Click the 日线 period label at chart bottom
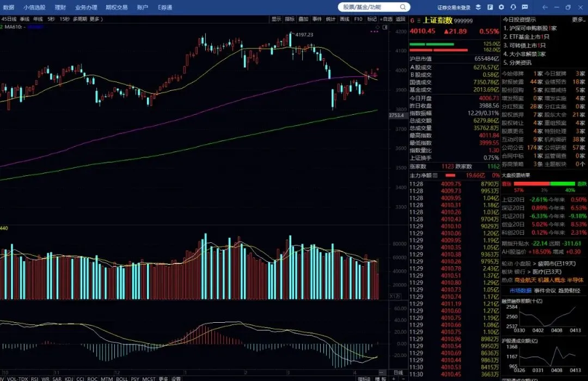This screenshot has height=381, width=588. (x=398, y=372)
